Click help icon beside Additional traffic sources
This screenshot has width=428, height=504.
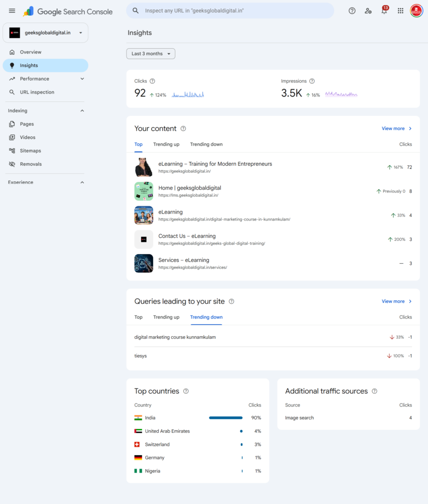375,391
